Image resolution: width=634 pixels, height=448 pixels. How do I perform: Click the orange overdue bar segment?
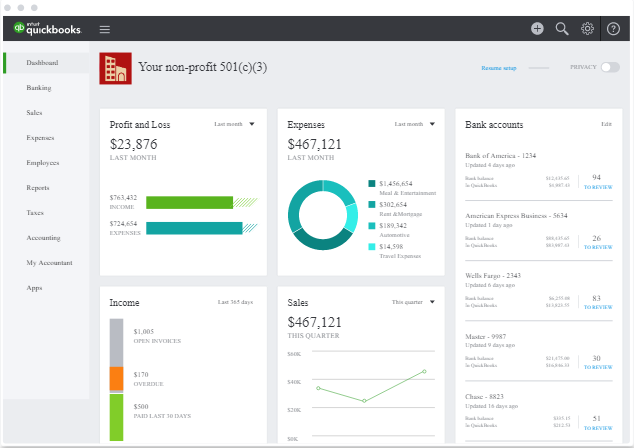116,379
